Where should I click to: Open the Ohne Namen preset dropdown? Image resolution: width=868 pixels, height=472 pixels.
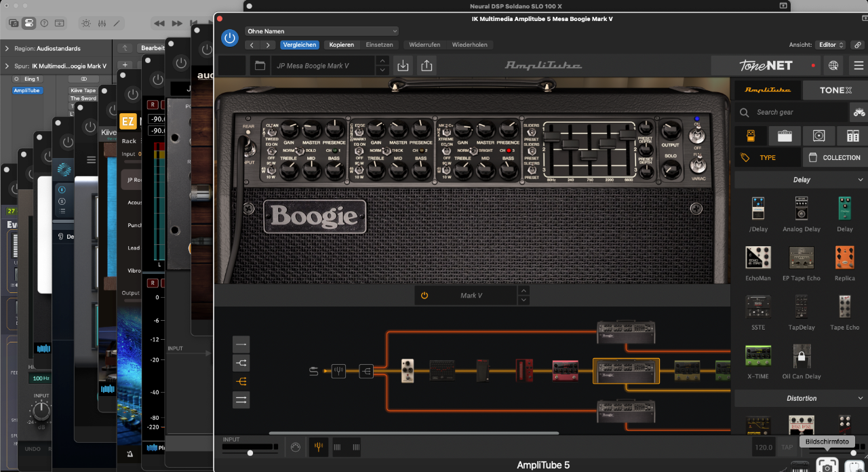[x=321, y=31]
